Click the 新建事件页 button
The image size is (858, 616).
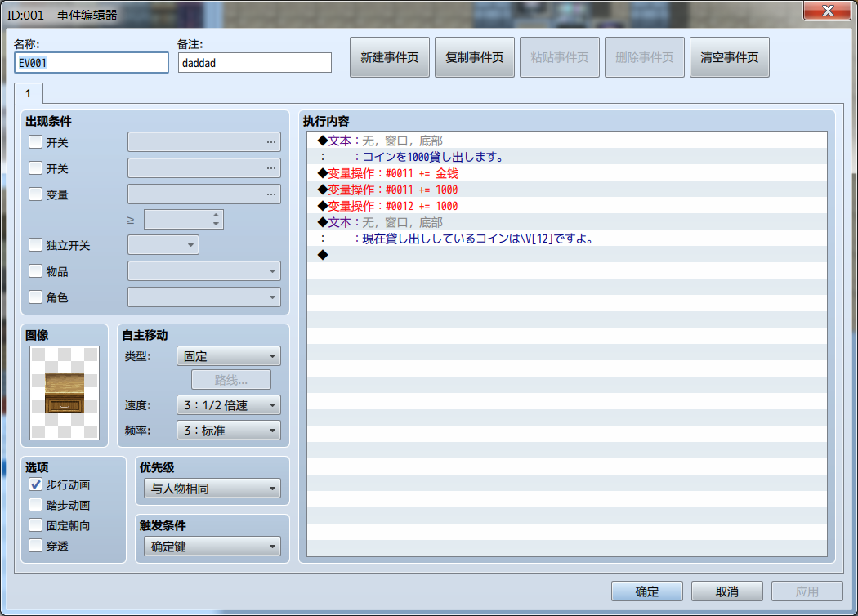(x=390, y=56)
